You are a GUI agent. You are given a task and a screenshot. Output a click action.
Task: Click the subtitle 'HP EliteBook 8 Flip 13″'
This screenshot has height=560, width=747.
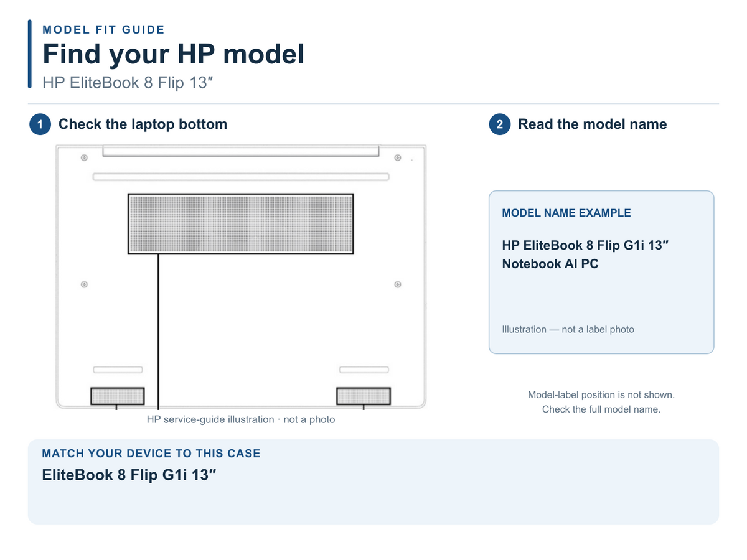click(x=129, y=82)
